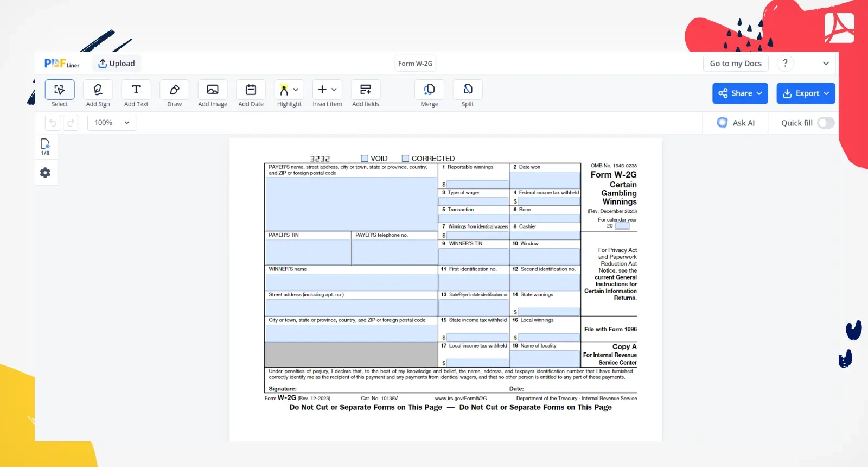
Task: Expand the account menu chevron
Action: pos(826,64)
